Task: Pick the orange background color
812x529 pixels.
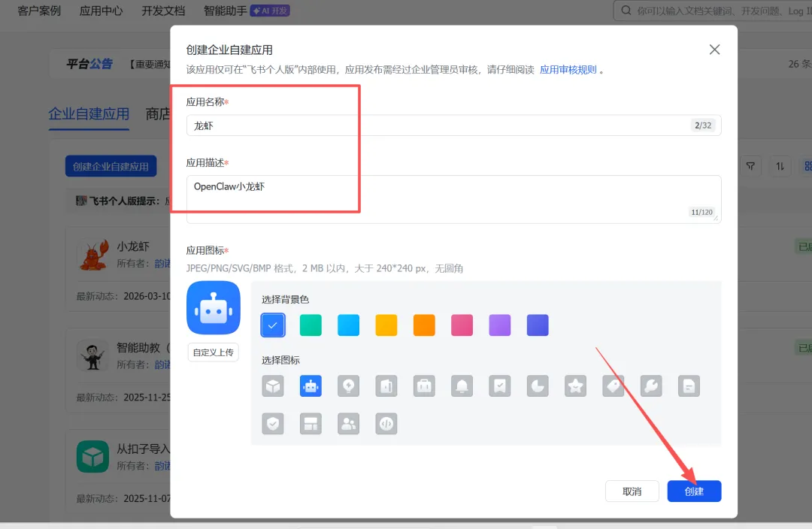Action: pos(424,325)
